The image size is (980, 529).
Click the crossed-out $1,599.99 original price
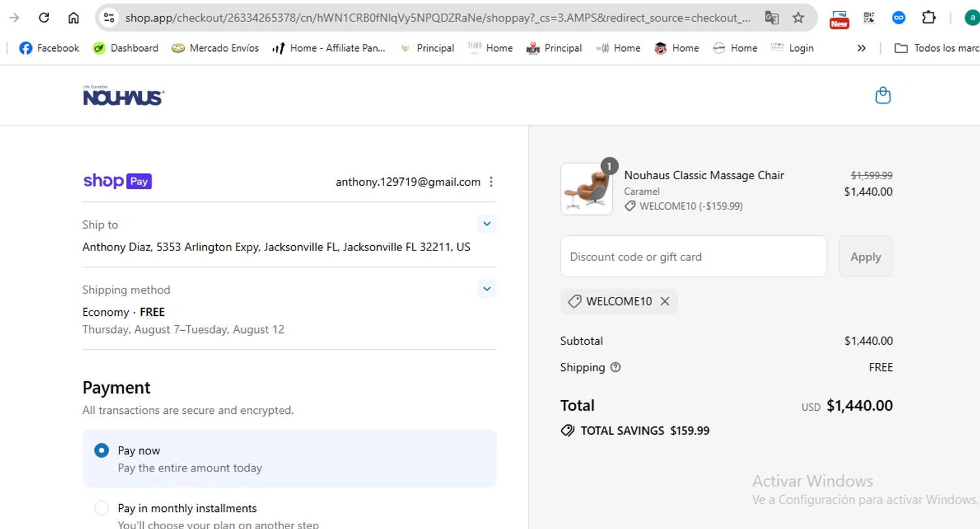pyautogui.click(x=871, y=175)
